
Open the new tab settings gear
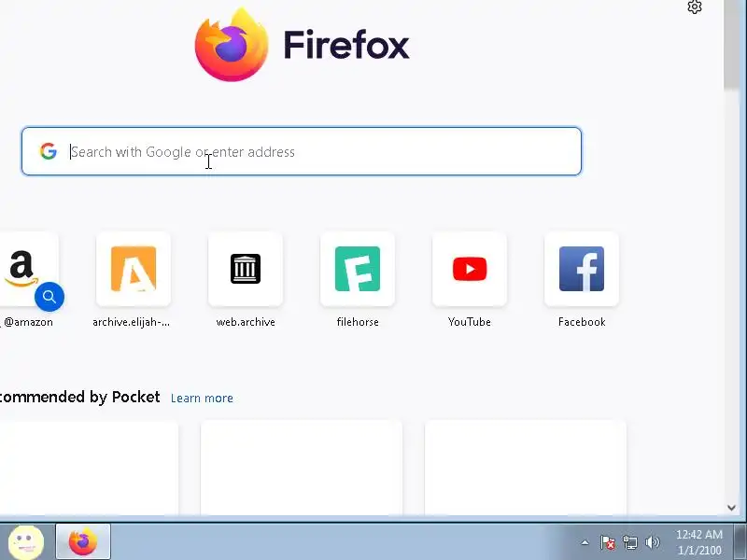pos(695,7)
